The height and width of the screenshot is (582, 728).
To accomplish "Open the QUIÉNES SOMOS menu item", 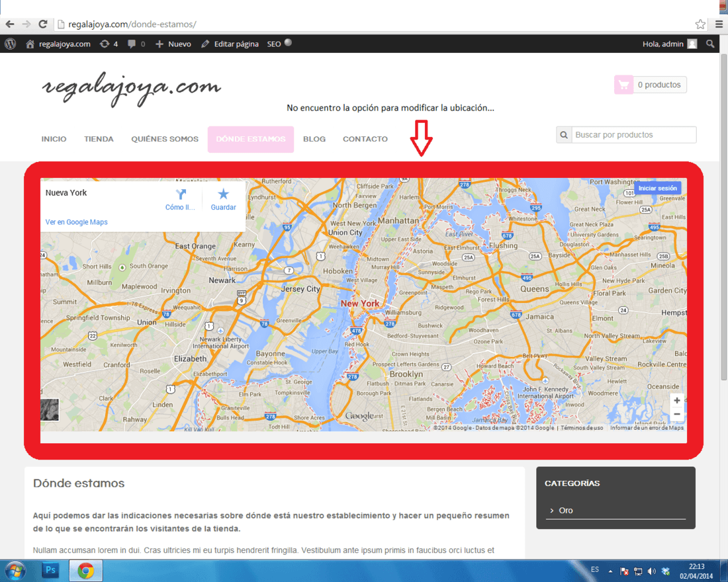I will (165, 140).
